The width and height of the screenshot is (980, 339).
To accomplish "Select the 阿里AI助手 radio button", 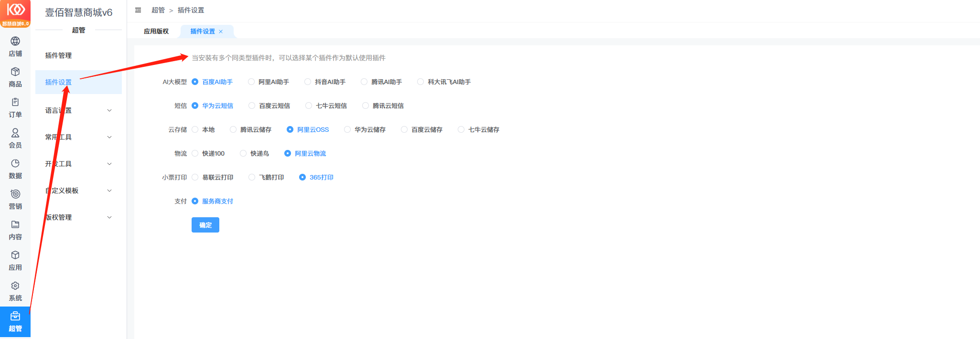I will click(251, 82).
